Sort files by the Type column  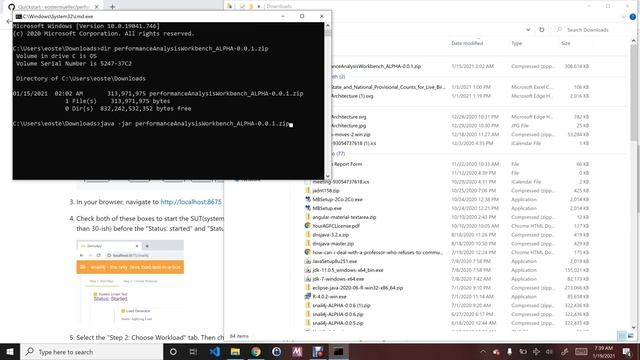click(x=517, y=43)
